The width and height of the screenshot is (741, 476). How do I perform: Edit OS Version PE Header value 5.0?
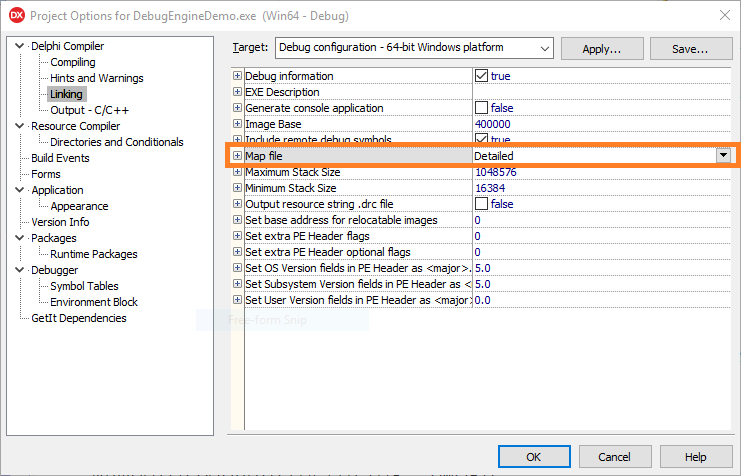[x=602, y=268]
